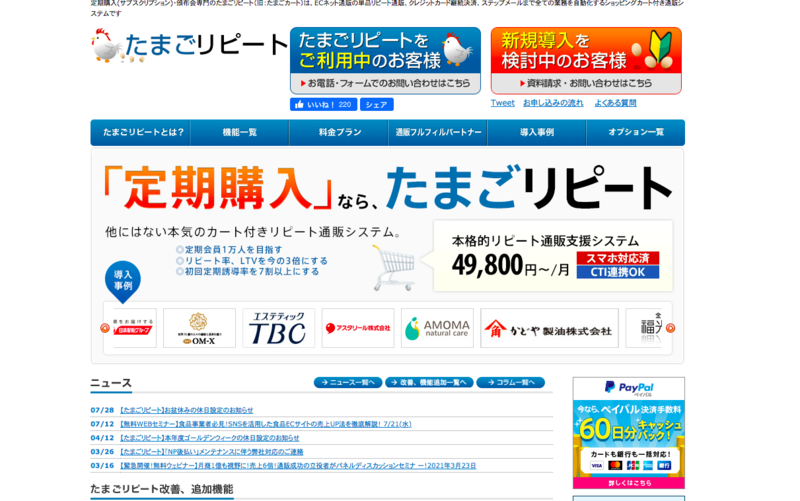Select the オプション一覧 menu tab
This screenshot has width=800, height=501.
[x=636, y=133]
